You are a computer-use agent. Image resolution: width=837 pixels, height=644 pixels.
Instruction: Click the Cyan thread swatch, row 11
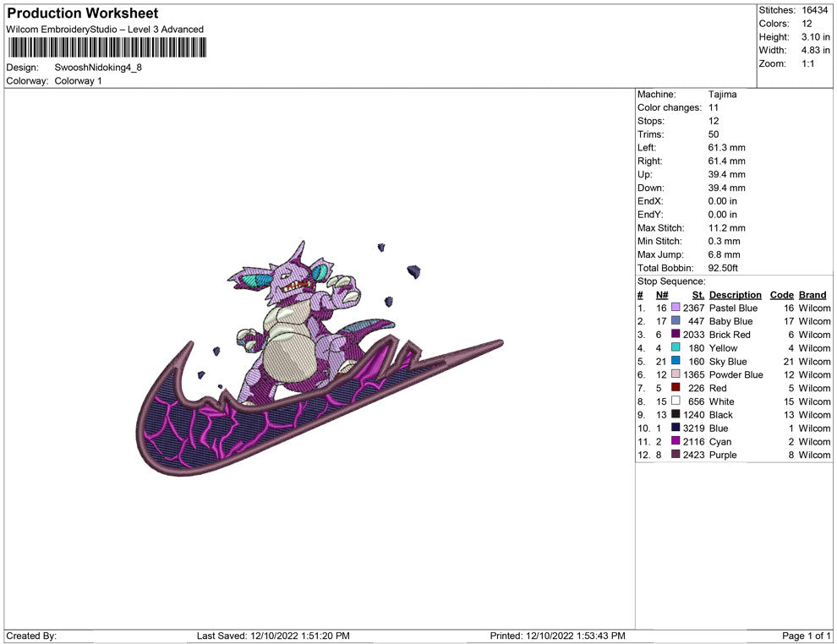676,440
